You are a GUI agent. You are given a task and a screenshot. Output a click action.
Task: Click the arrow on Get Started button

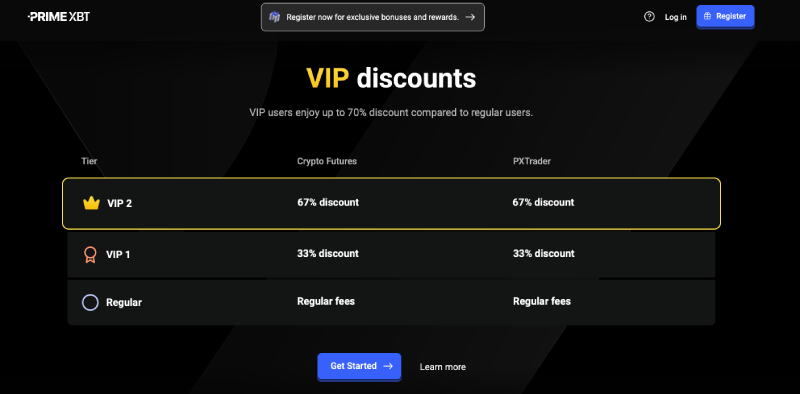pyautogui.click(x=388, y=366)
